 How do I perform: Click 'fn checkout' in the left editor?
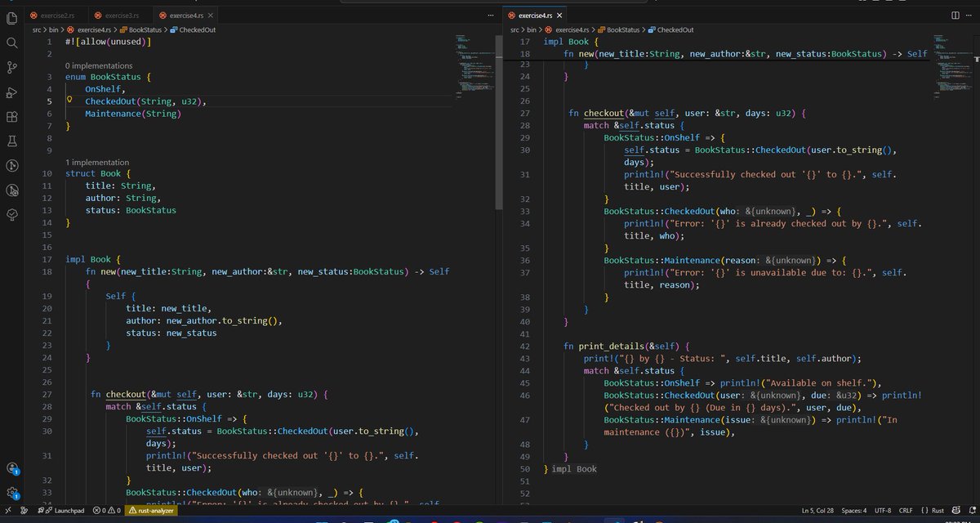[x=118, y=394]
